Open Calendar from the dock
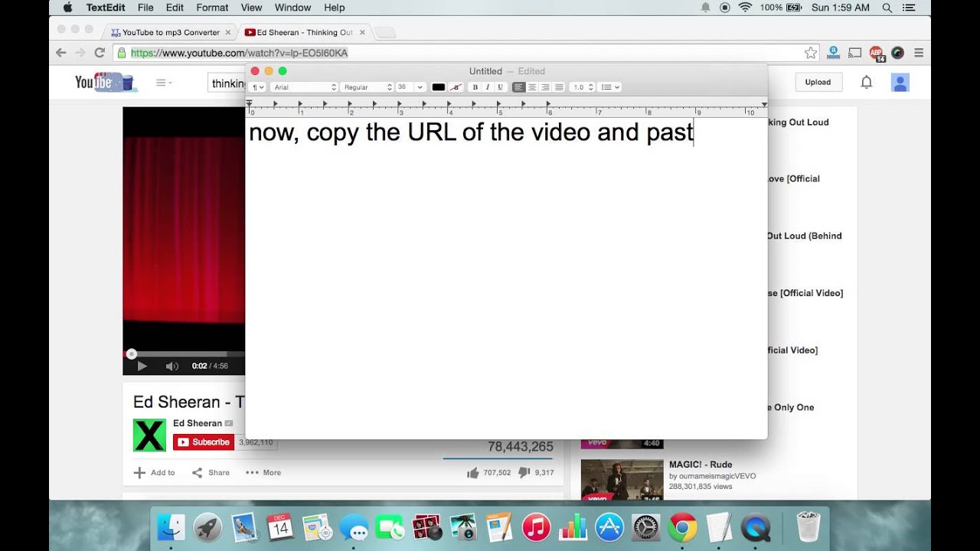980x551 pixels. tap(281, 527)
